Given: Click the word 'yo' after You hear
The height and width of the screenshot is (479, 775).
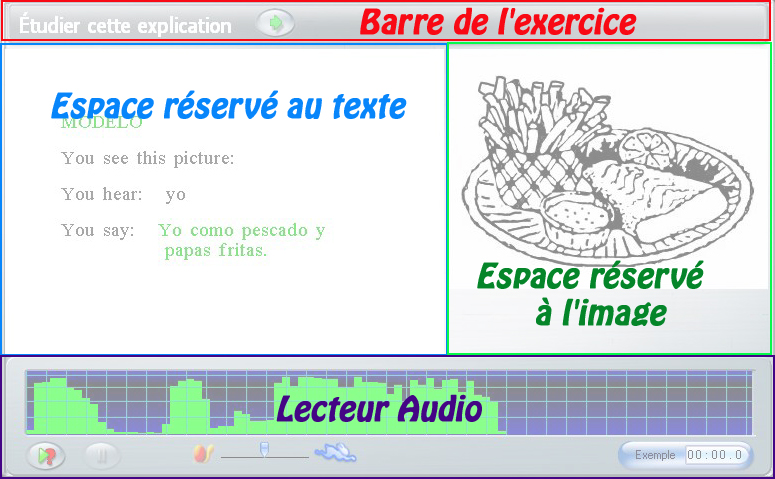Looking at the screenshot, I should (176, 194).
